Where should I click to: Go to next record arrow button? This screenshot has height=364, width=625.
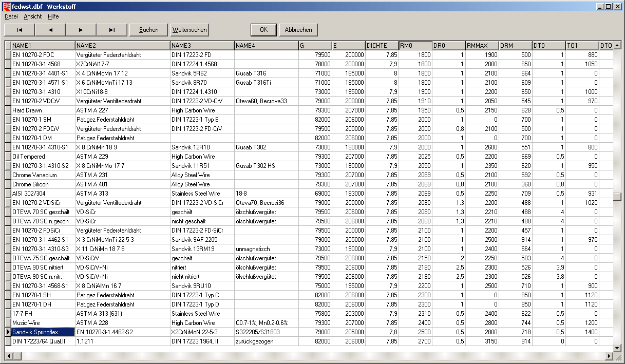point(81,30)
